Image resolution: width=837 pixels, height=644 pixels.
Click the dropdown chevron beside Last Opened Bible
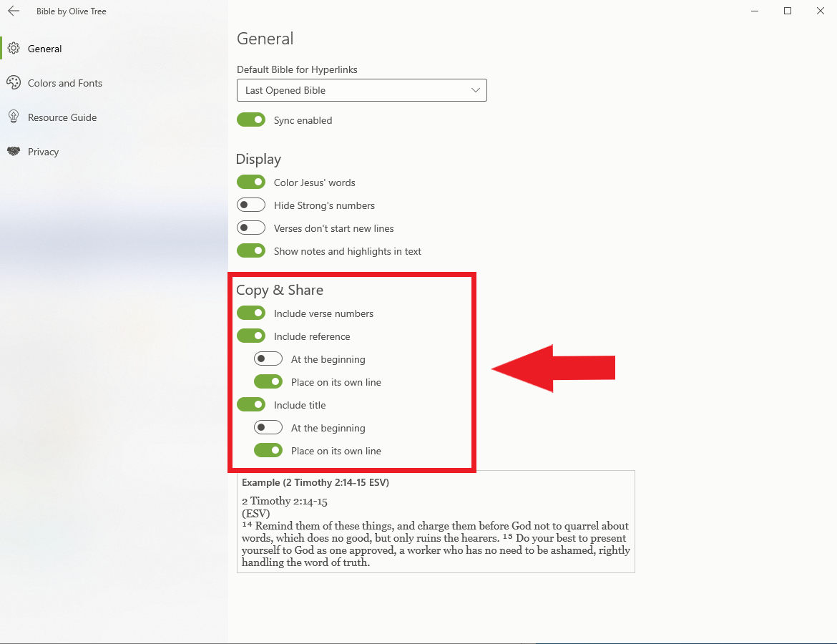click(476, 90)
